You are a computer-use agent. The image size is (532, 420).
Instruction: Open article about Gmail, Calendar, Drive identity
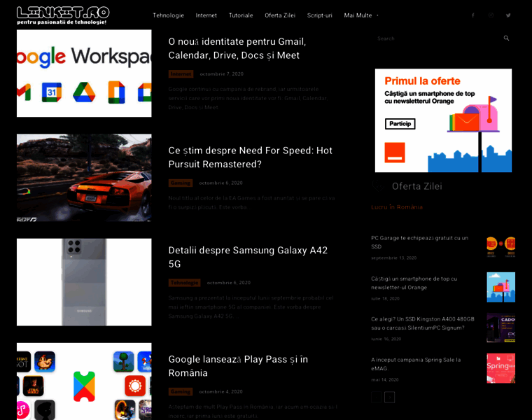tap(237, 48)
